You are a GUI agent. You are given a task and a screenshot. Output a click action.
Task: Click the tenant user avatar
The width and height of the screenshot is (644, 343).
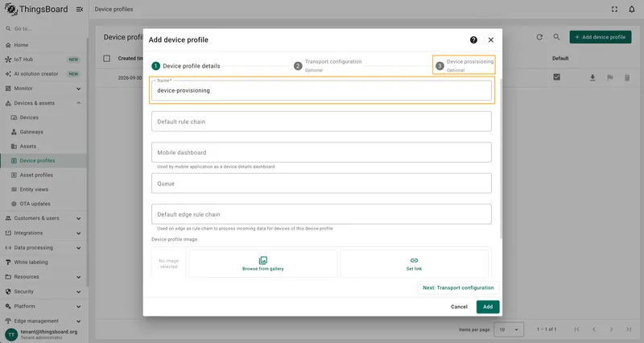(11, 334)
